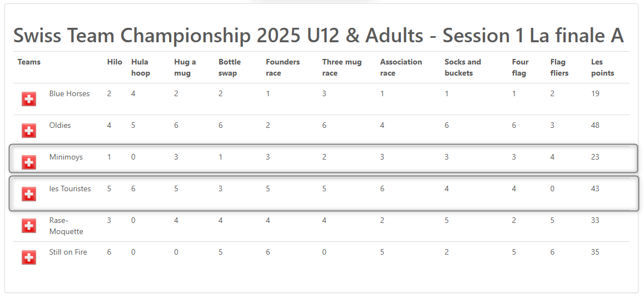The height and width of the screenshot is (298, 644).
Task: Click the Swiss Team Championship 2025 title
Action: point(319,36)
